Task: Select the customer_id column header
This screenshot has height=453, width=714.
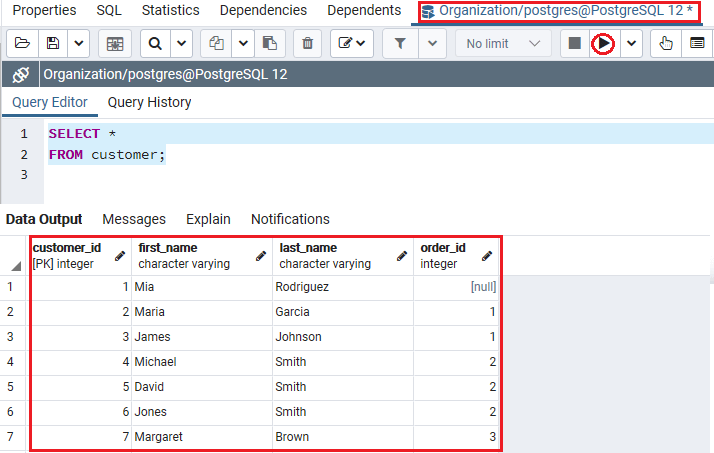Action: [81, 256]
